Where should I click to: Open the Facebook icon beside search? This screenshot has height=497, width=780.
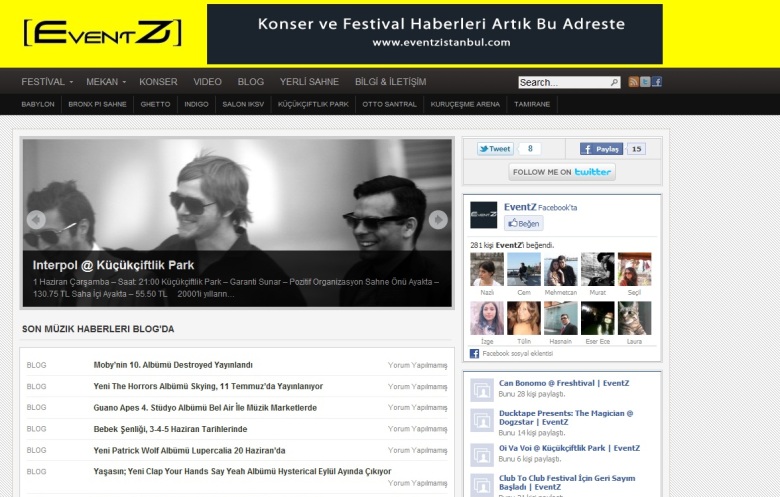(657, 82)
